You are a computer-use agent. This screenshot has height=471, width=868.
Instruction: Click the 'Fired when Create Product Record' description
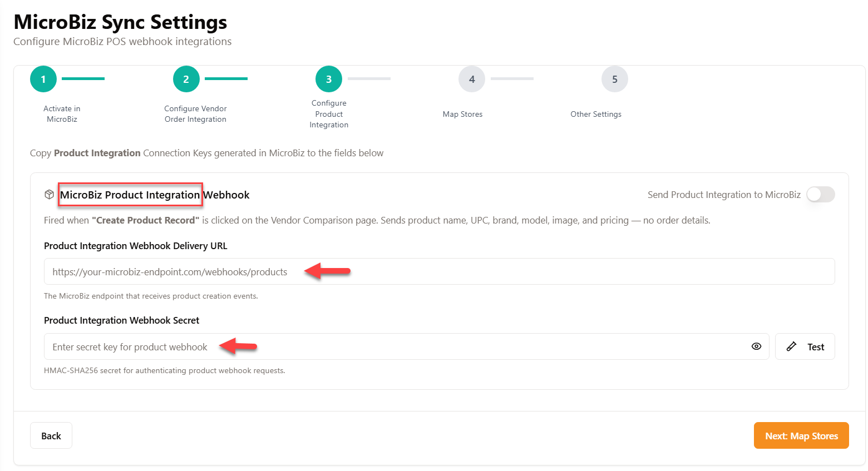pyautogui.click(x=377, y=220)
